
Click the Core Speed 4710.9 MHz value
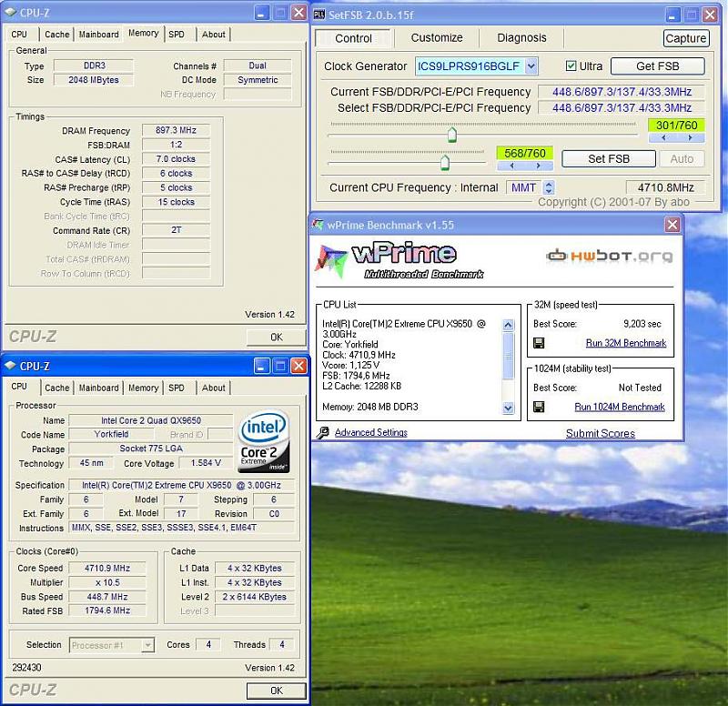click(x=107, y=568)
